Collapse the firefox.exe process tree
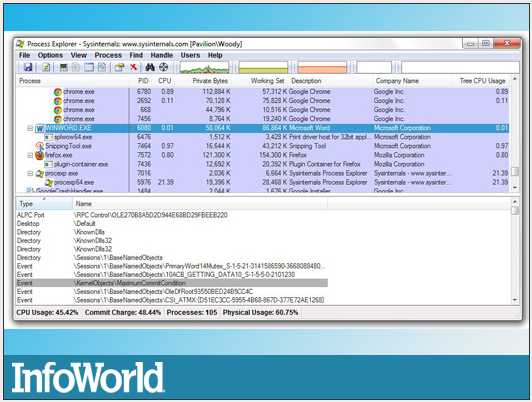The image size is (532, 402). tap(30, 155)
